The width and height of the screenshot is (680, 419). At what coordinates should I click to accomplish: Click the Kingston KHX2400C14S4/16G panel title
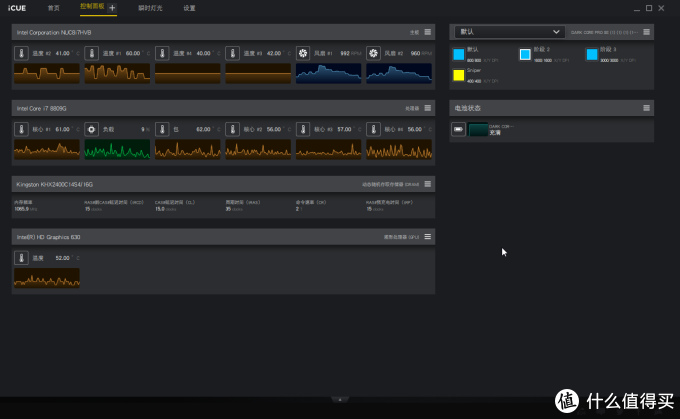tap(55, 184)
